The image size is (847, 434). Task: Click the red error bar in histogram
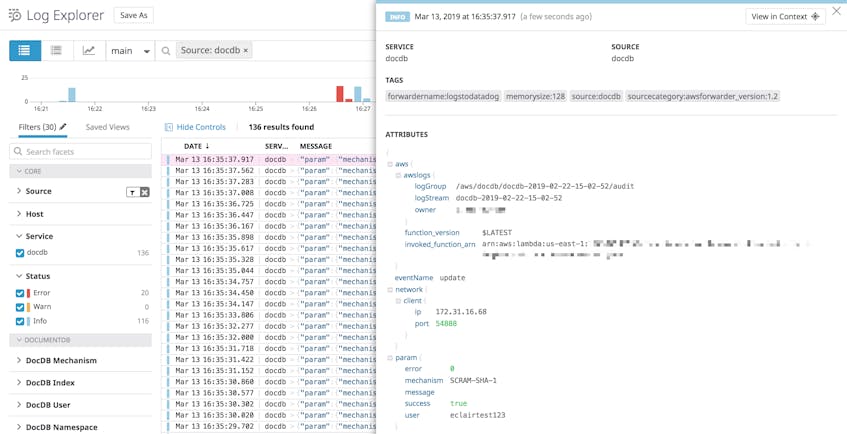[340, 94]
